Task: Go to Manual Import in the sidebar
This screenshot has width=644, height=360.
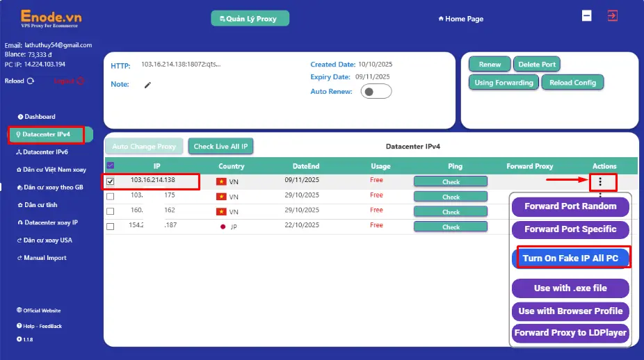Action: click(x=45, y=258)
